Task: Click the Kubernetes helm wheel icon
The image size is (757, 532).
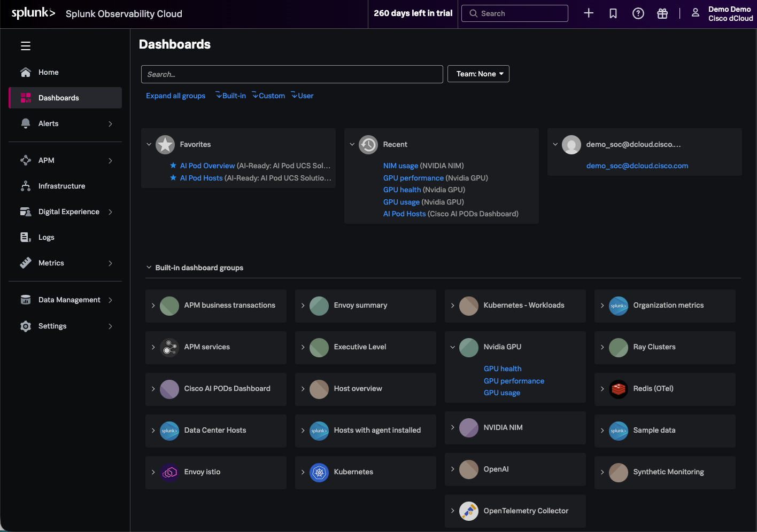Action: coord(319,472)
